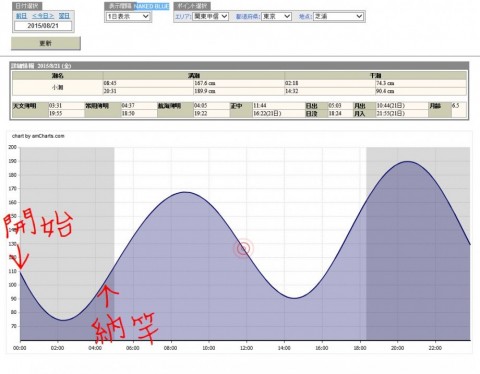Click the ポイント選択 point selection tab header
Viewport: 480px width, 374px height.
pyautogui.click(x=192, y=6)
